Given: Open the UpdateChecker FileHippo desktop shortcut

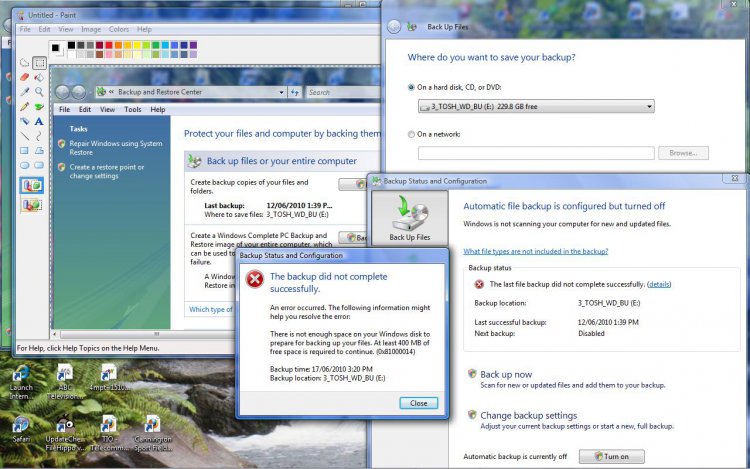Looking at the screenshot, I should pos(65,434).
